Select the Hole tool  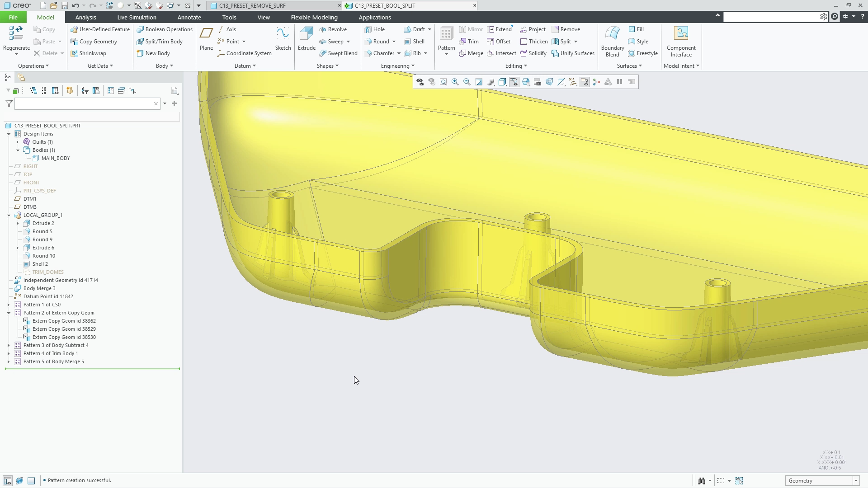coord(375,29)
